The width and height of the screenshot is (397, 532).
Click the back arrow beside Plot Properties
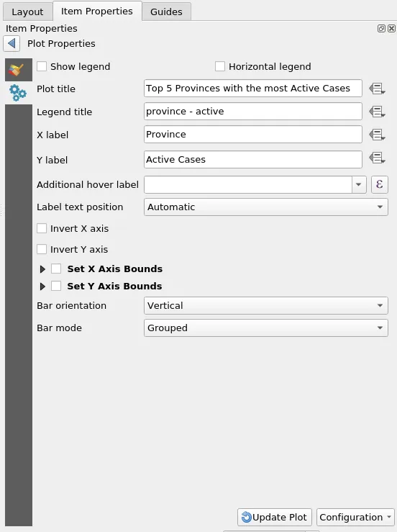point(12,44)
